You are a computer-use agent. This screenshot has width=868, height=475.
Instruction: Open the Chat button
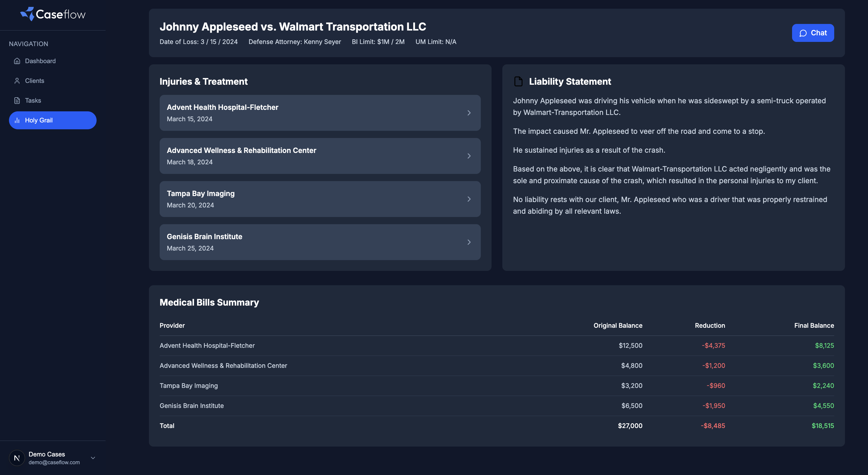[x=813, y=33]
